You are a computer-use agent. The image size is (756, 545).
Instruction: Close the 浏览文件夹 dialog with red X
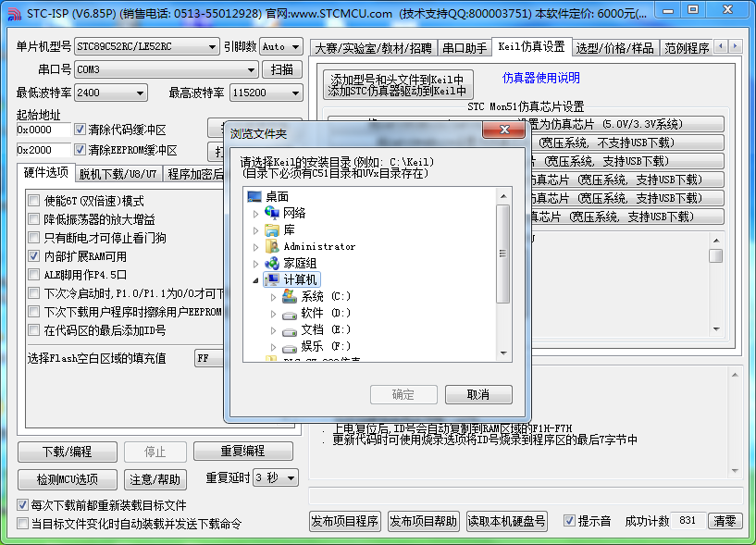pos(503,130)
